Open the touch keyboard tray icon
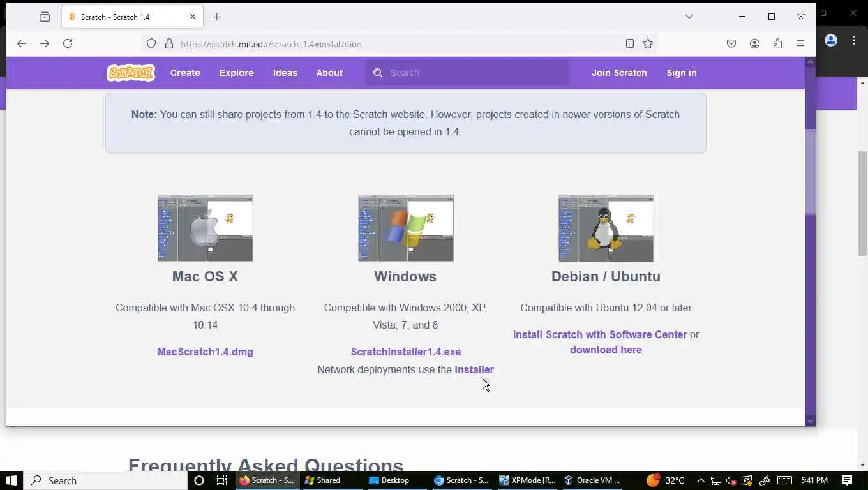 coord(785,480)
